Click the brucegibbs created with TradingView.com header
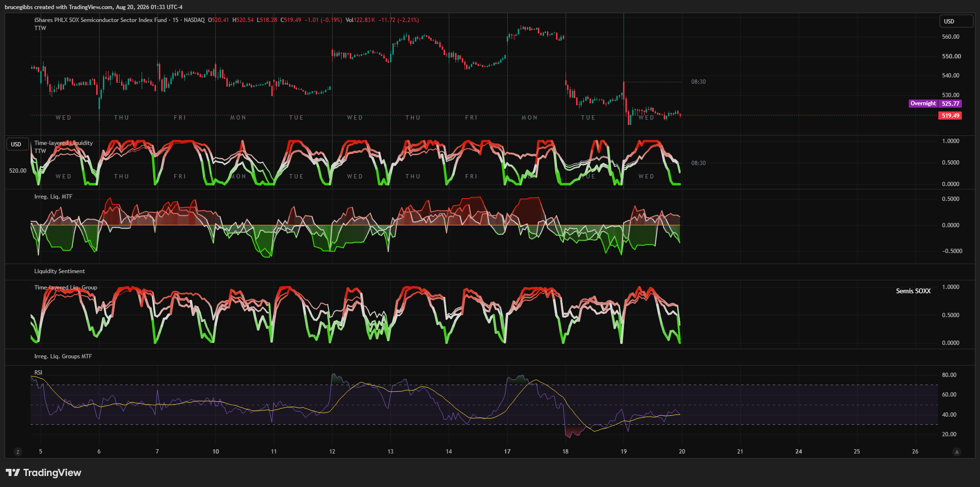This screenshot has height=487, width=980. pyautogui.click(x=94, y=7)
